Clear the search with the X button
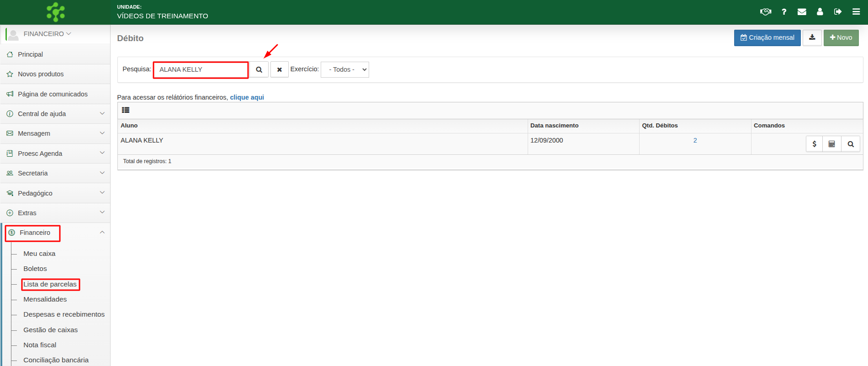Viewport: 868px width, 366px height. [x=279, y=70]
